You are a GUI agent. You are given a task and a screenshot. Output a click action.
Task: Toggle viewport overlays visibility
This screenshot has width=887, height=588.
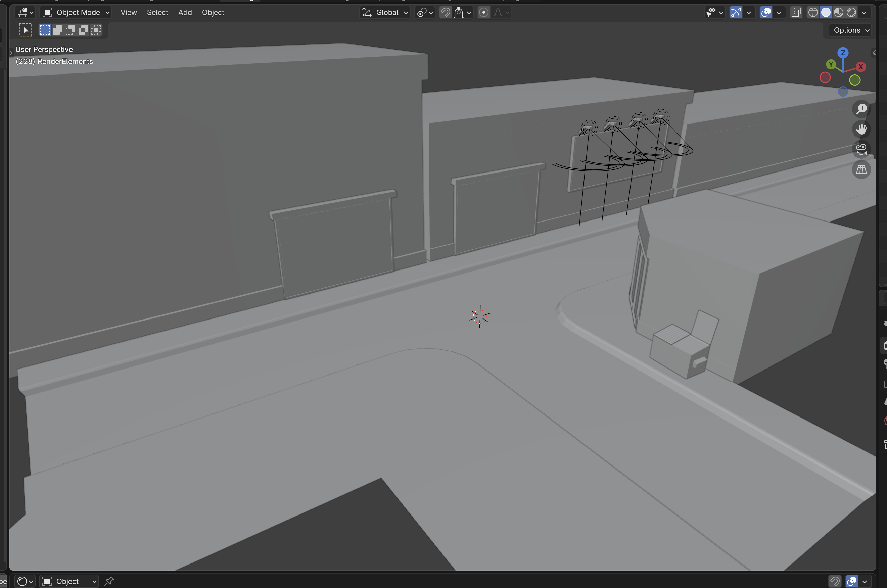click(766, 13)
